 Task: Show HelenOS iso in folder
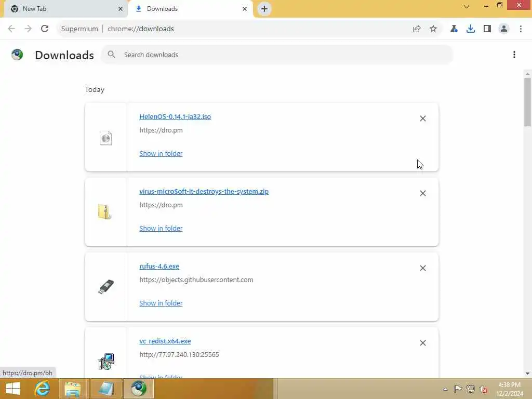161,153
